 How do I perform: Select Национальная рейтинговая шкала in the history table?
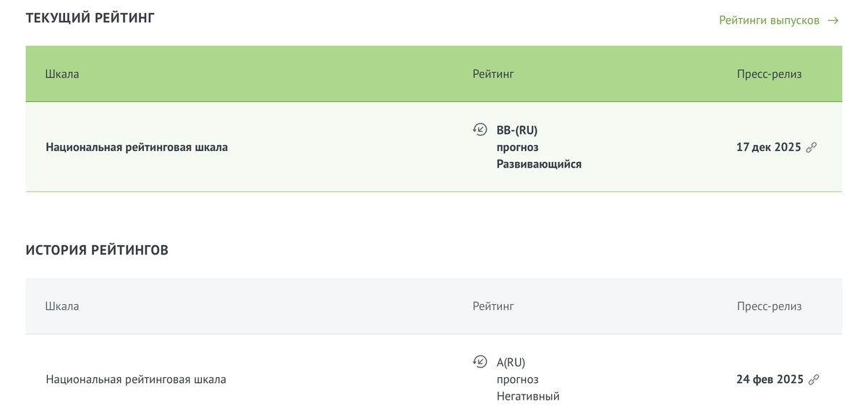[x=136, y=379]
